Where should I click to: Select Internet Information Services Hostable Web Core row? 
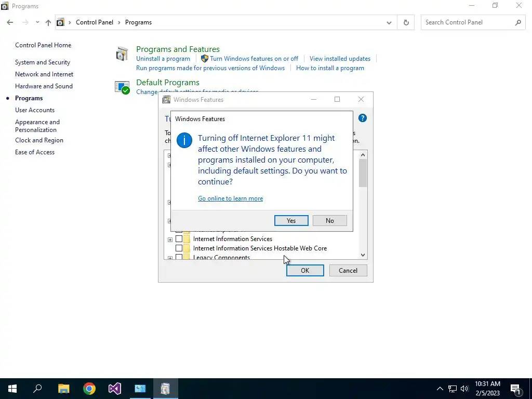tap(260, 248)
